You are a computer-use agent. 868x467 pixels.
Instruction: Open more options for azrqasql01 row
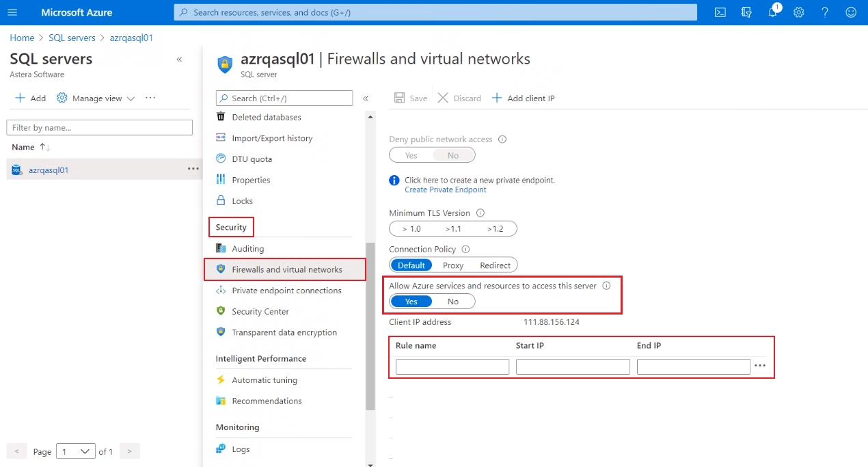(x=193, y=169)
